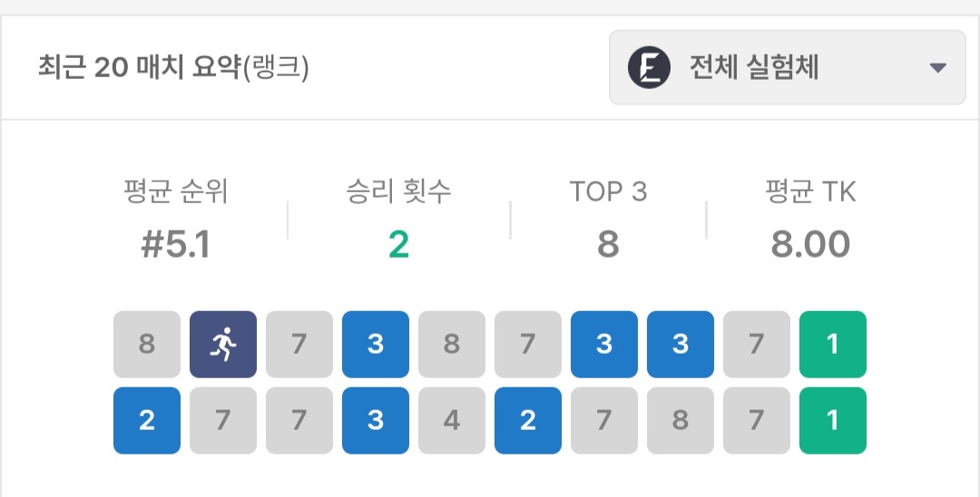Select the running-person escape match tile

tap(223, 345)
